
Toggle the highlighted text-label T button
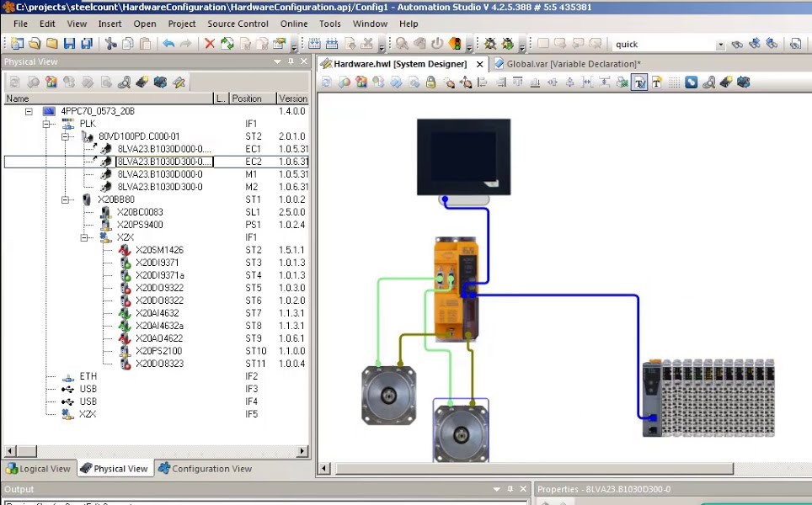point(639,82)
